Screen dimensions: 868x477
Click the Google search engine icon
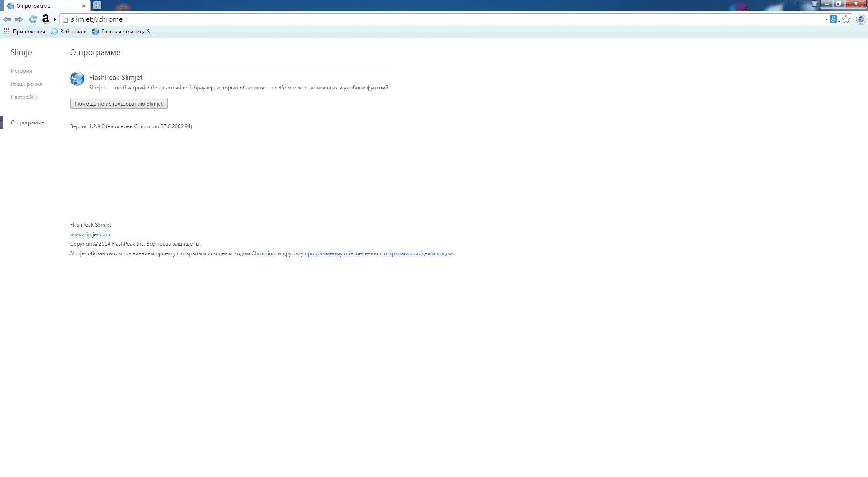(833, 19)
